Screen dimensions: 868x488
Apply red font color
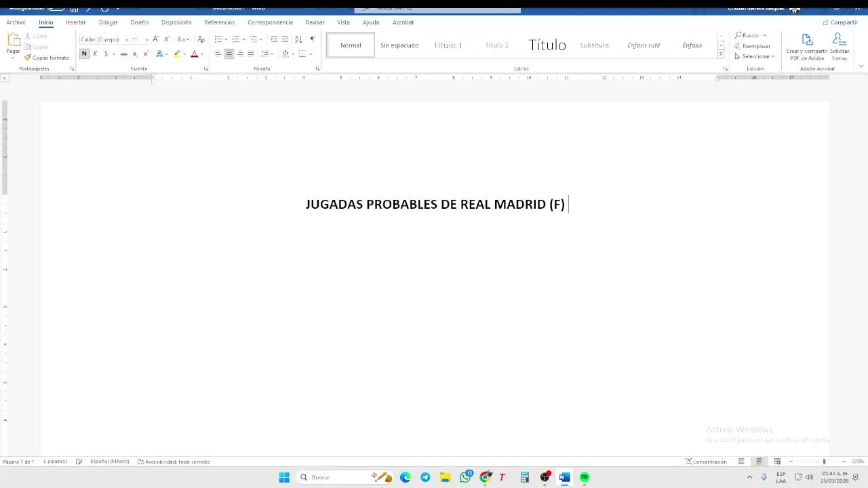pyautogui.click(x=195, y=54)
